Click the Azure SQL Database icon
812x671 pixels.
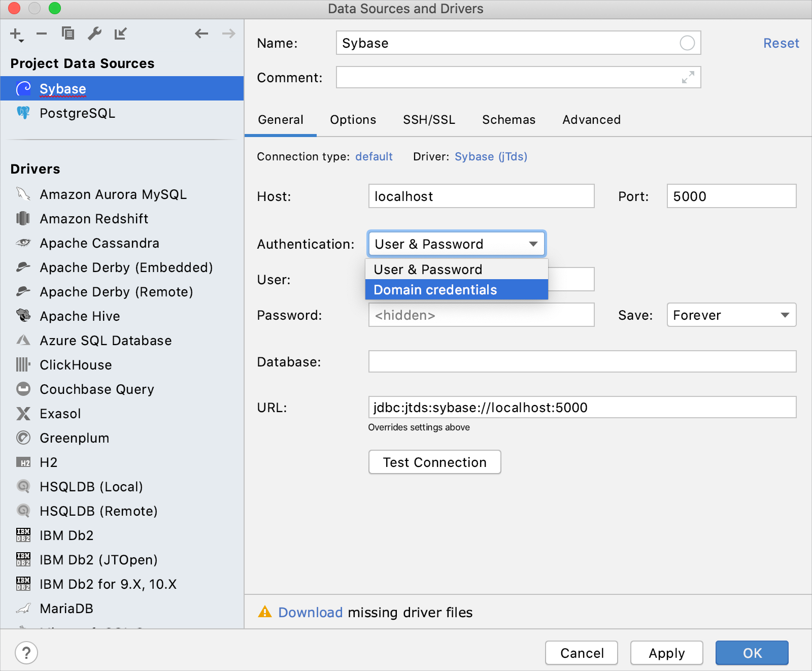23,340
